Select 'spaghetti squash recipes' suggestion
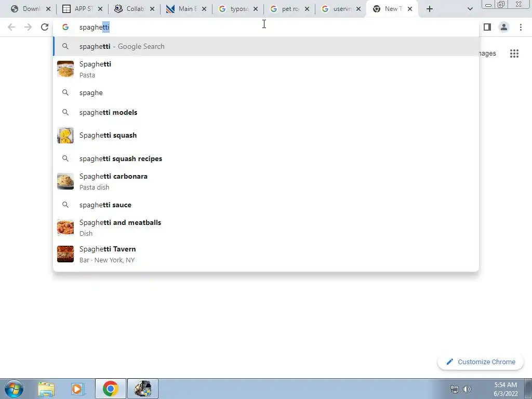532x399 pixels. coord(266,158)
